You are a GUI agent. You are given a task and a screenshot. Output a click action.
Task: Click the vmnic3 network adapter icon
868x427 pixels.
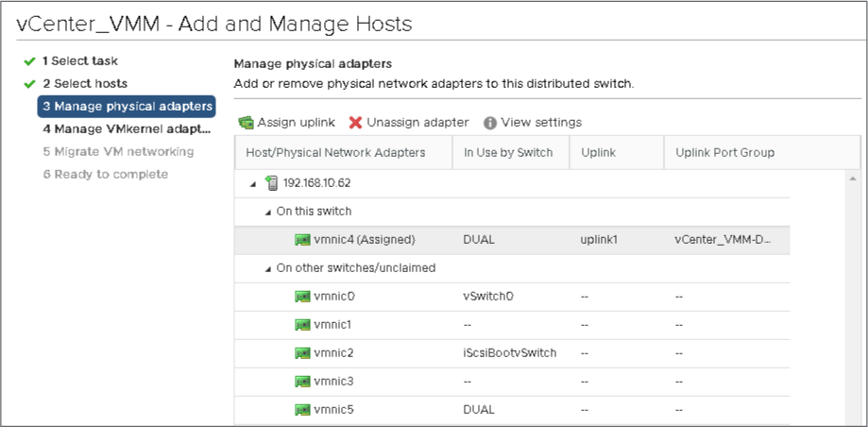pos(302,382)
